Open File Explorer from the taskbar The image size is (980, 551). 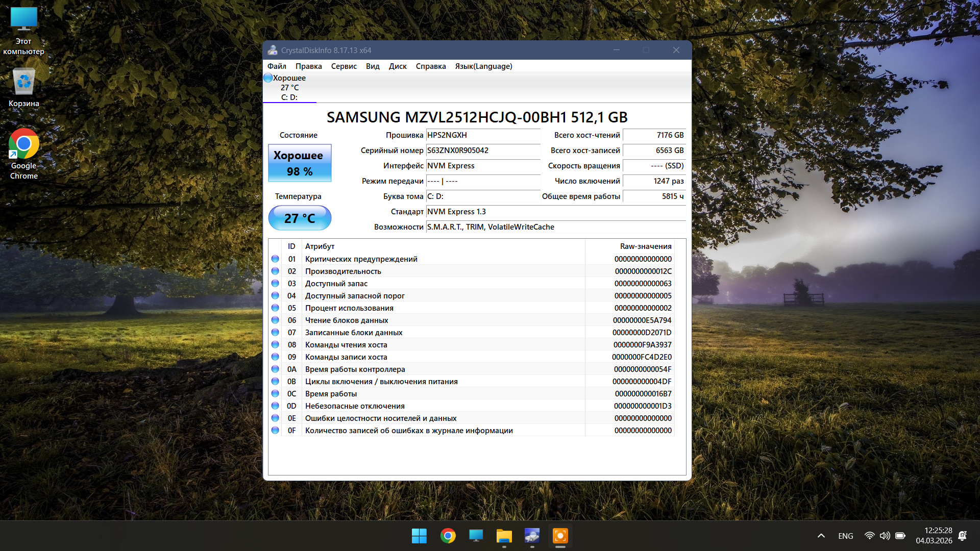coord(504,536)
